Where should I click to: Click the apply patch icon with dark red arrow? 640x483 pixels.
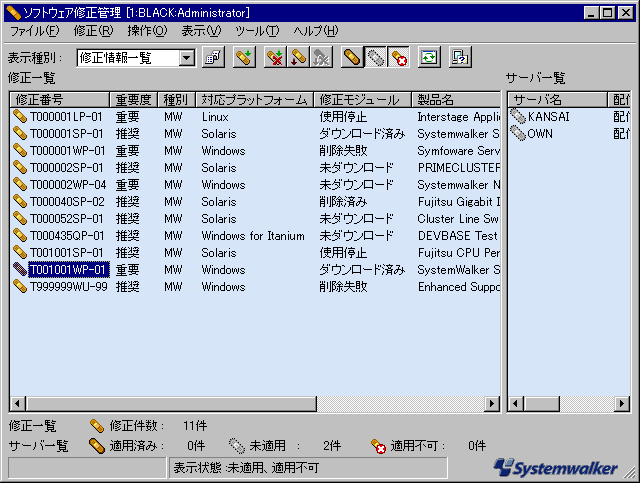(x=298, y=57)
